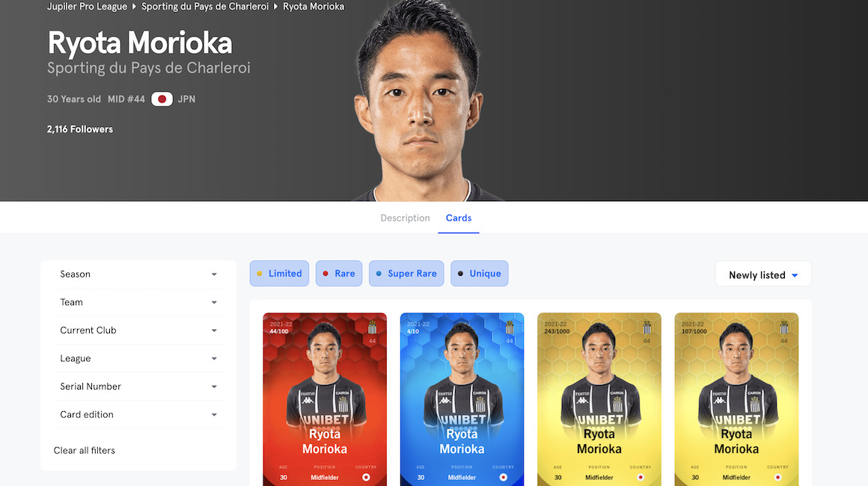868x486 pixels.
Task: Switch to the Description tab
Action: pyautogui.click(x=406, y=218)
